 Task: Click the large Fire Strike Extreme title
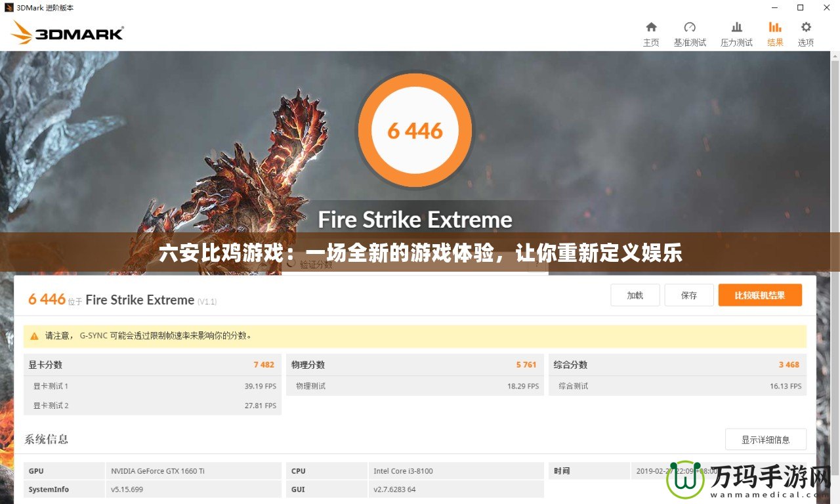coord(415,219)
